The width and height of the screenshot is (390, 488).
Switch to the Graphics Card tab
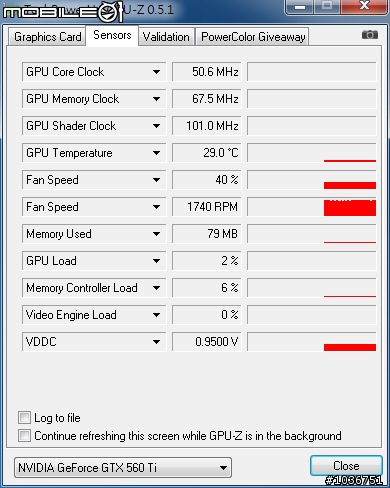point(47,37)
